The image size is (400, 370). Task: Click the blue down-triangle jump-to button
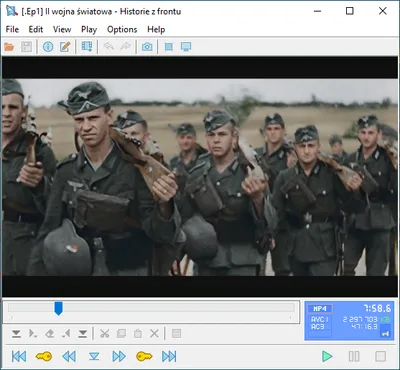[x=94, y=357]
